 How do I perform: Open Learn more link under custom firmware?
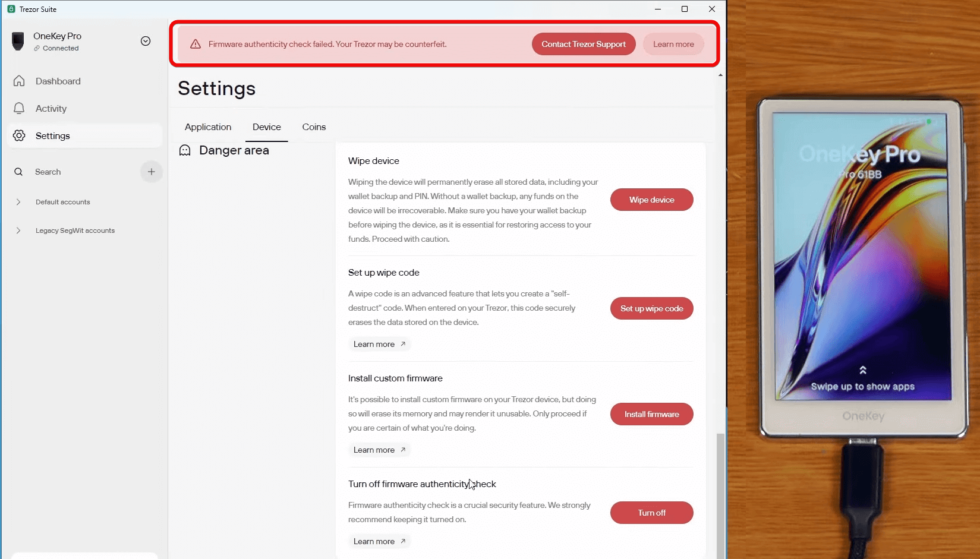[379, 450]
